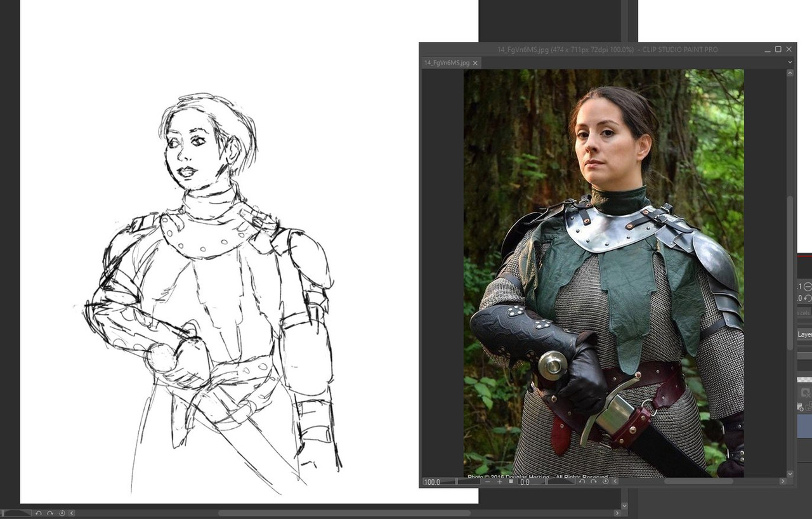Click the up scroll arrow in reference window
The width and height of the screenshot is (812, 519).
pyautogui.click(x=790, y=73)
